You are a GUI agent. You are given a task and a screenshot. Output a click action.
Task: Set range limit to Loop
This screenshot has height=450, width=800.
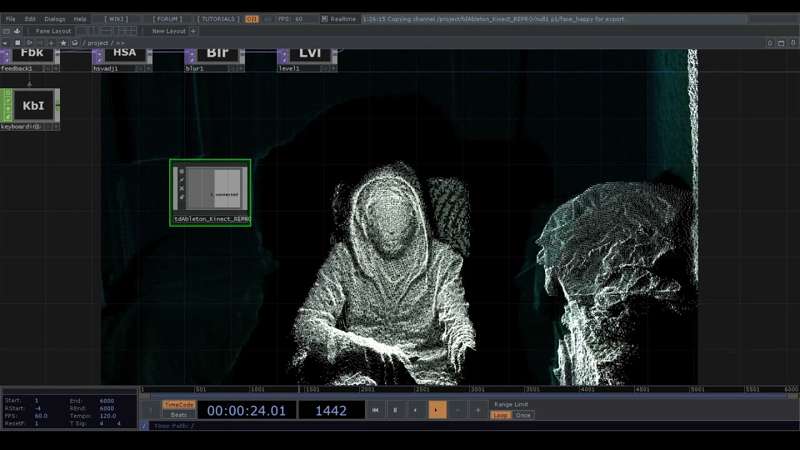coord(500,415)
